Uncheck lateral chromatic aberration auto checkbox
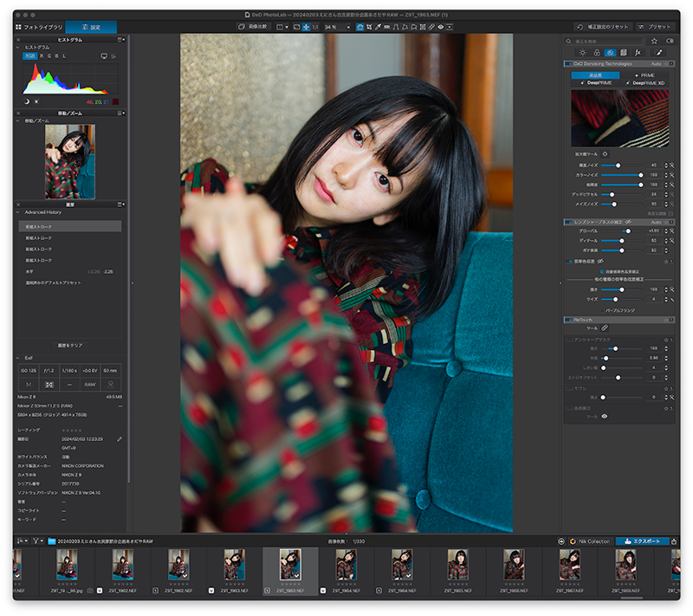 pos(602,272)
